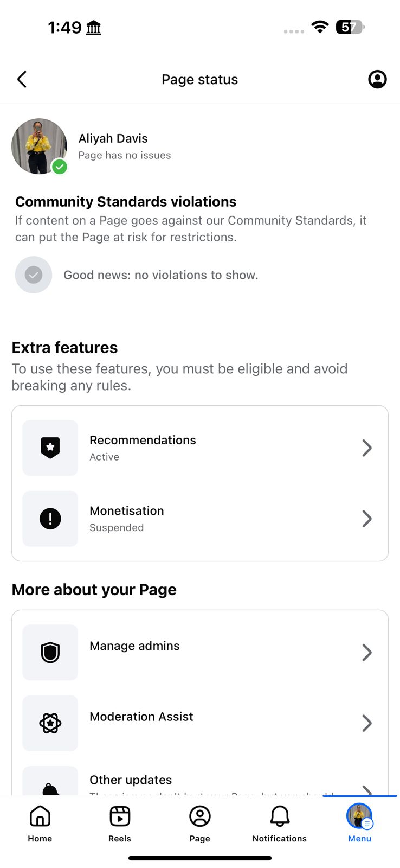Expand Manage admins via its chevron
Image resolution: width=400 pixels, height=868 pixels.
pyautogui.click(x=367, y=653)
